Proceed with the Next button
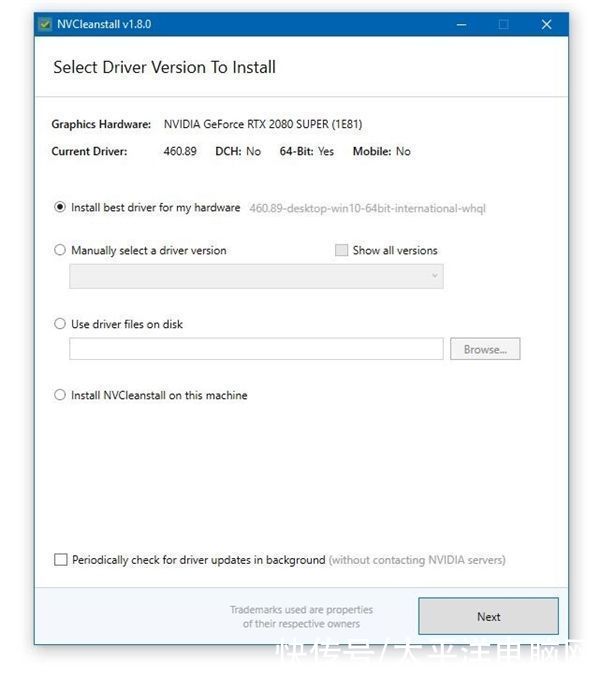 click(489, 616)
